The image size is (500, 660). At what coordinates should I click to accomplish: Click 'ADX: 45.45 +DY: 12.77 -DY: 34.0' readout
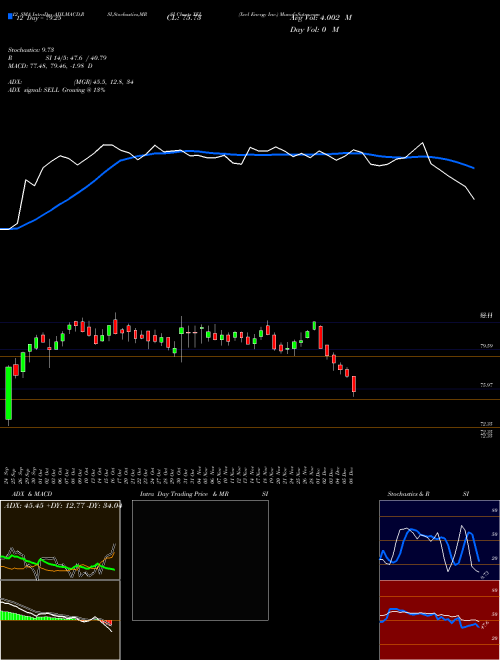62,506
